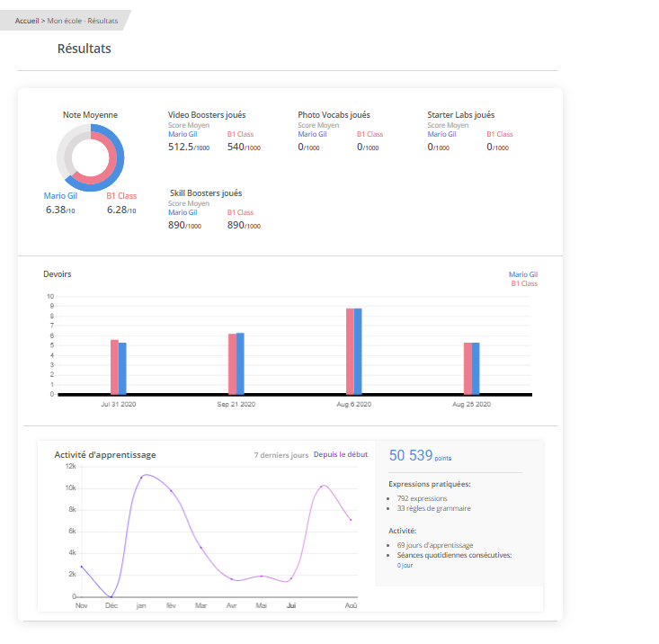Click the Résultats page title
This screenshot has width=659, height=644.
(x=84, y=49)
